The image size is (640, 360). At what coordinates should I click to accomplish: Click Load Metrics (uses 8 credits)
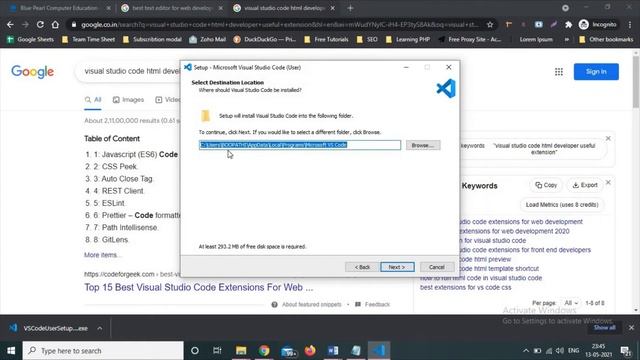tap(562, 205)
